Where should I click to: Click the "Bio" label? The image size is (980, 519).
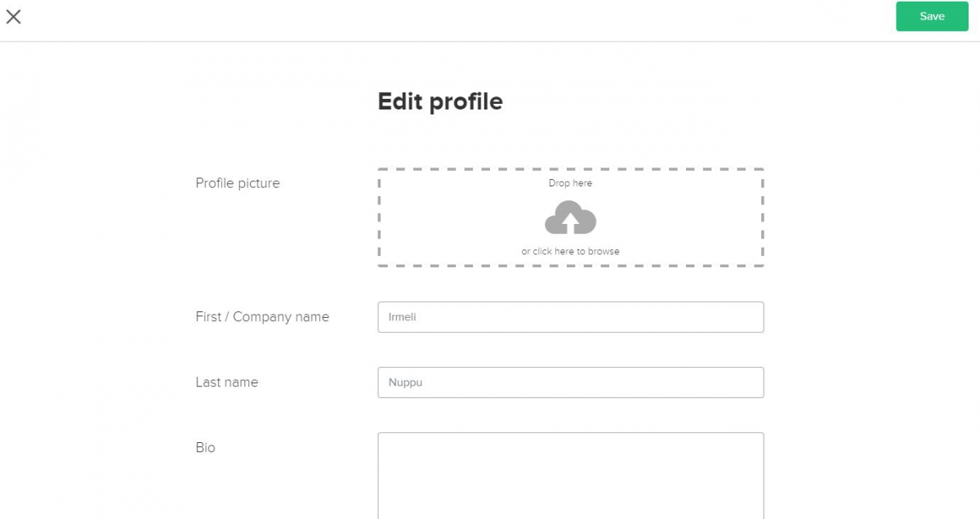[x=206, y=448]
